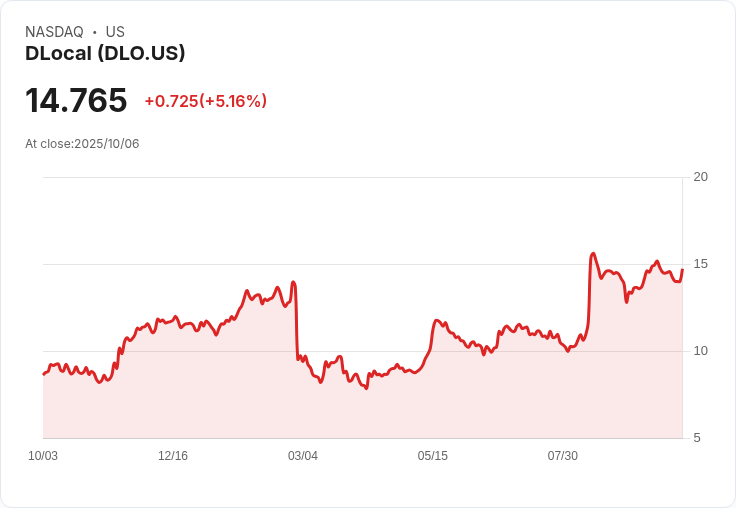Select the 10/03 date on x-axis
This screenshot has height=508, width=736.
tap(43, 456)
